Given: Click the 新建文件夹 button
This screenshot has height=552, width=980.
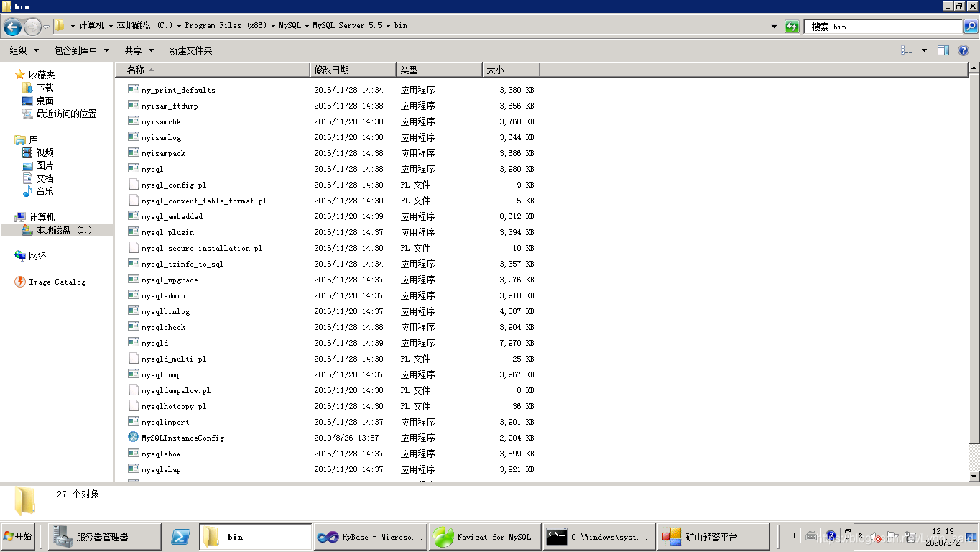Looking at the screenshot, I should pyautogui.click(x=190, y=50).
